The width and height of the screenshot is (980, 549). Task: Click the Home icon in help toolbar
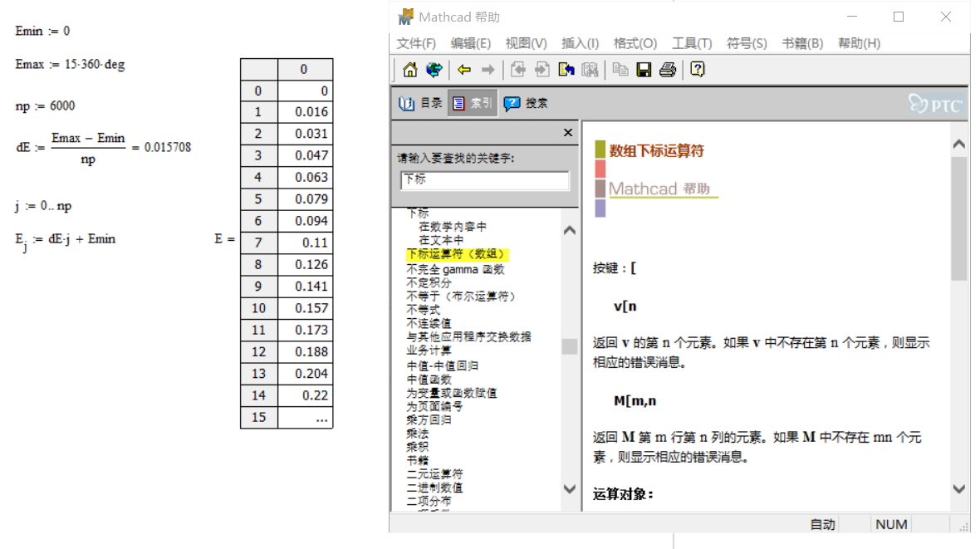[x=410, y=70]
